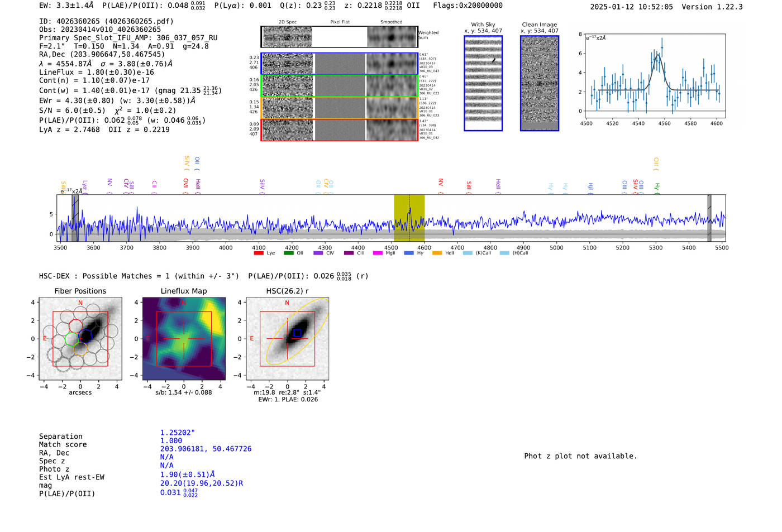Image resolution: width=782 pixels, height=532 pixels.
Task: Click the green OII legend swatch
Action: [289, 253]
